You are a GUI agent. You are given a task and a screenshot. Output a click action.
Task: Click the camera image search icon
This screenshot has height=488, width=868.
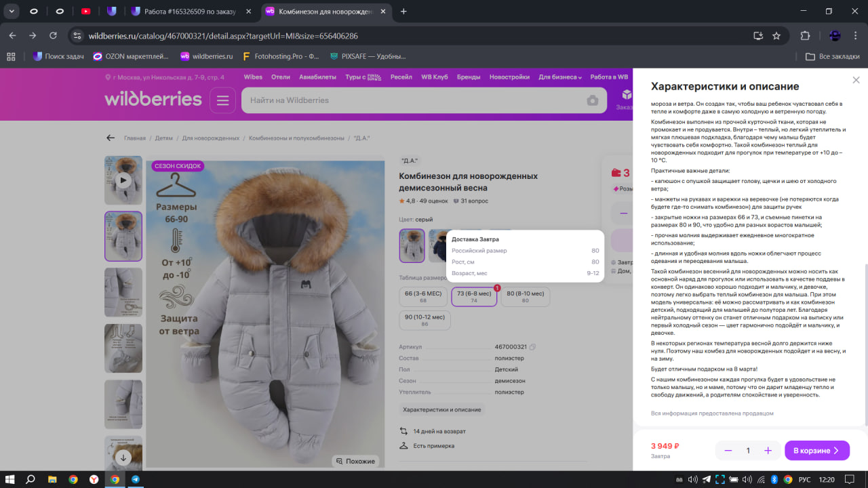pyautogui.click(x=593, y=100)
